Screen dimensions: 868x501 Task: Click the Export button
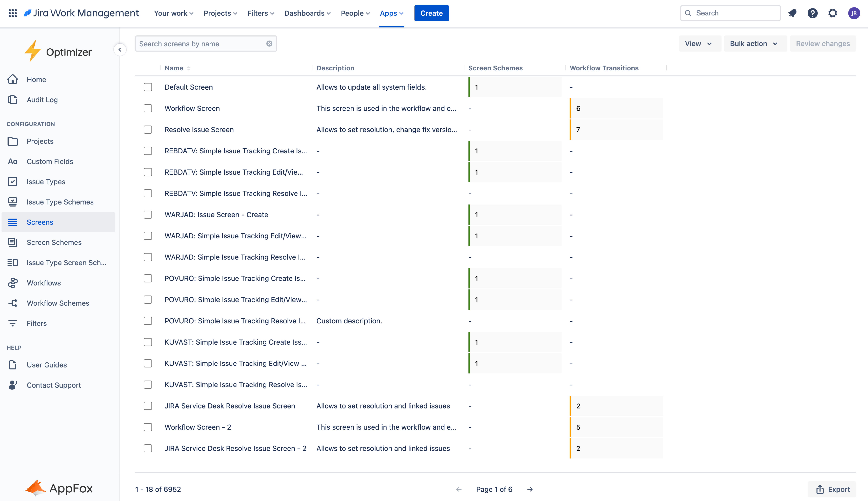(x=833, y=489)
